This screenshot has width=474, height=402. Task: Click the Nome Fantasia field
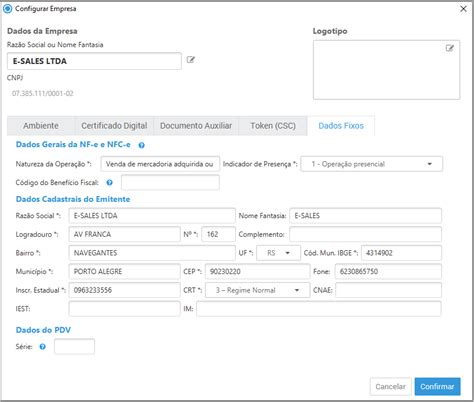(366, 216)
